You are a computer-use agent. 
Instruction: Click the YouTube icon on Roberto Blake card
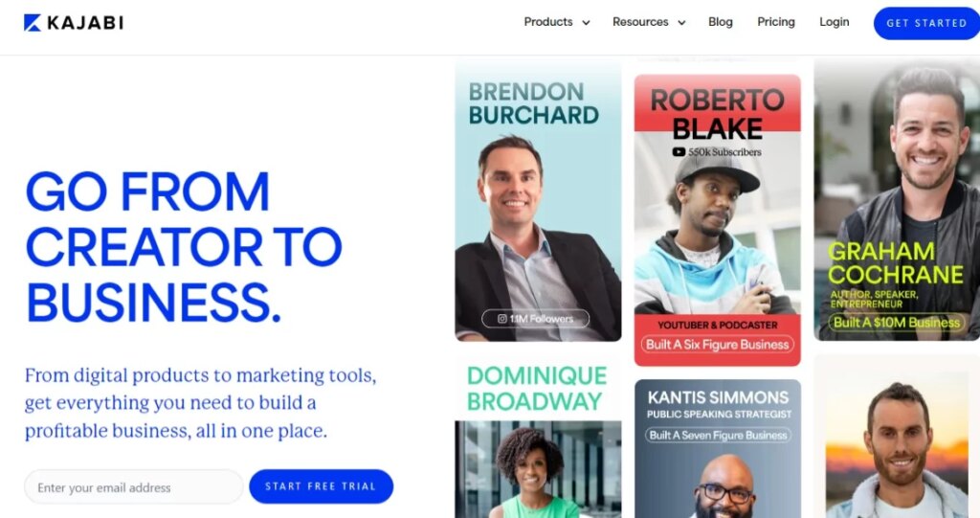click(679, 152)
